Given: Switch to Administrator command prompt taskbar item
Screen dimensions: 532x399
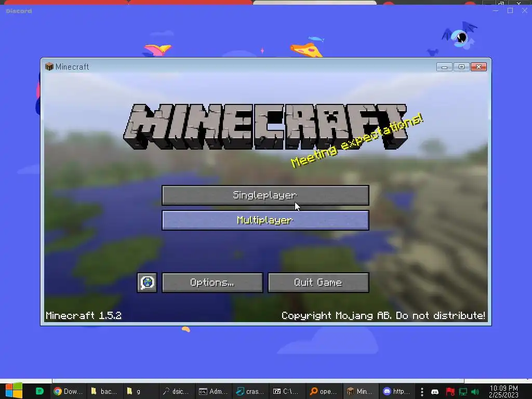Looking at the screenshot, I should [213, 391].
